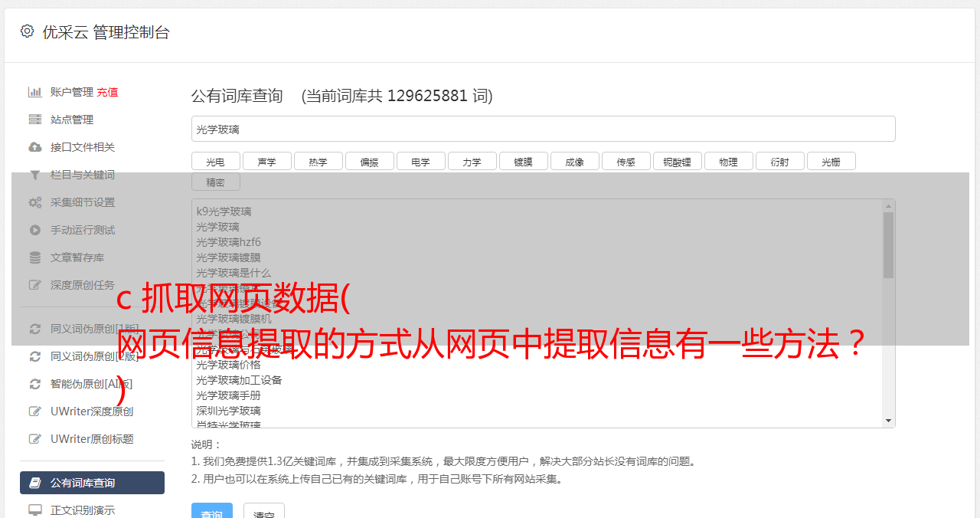
Task: Click the edit icon for UWriter原创标题
Action: (x=35, y=439)
